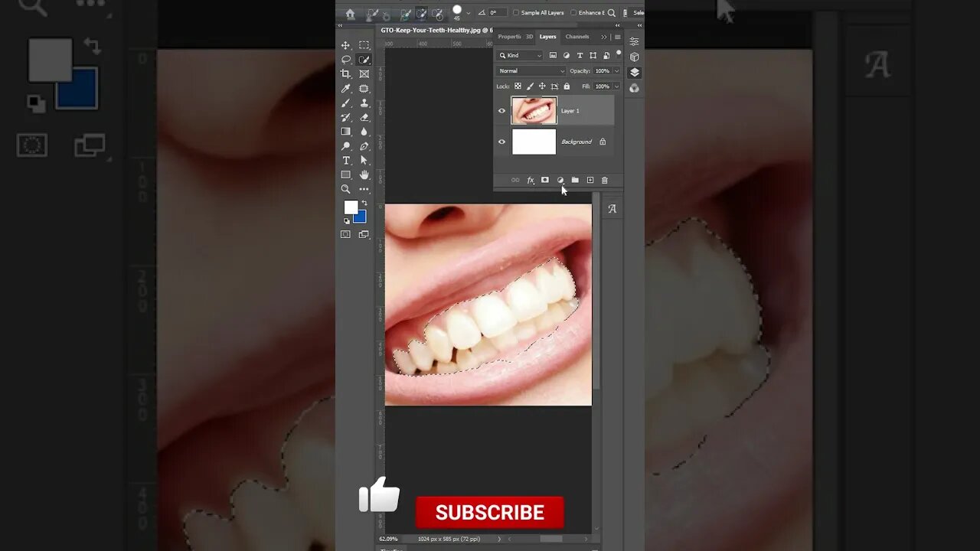Toggle Lock position

[x=542, y=86]
